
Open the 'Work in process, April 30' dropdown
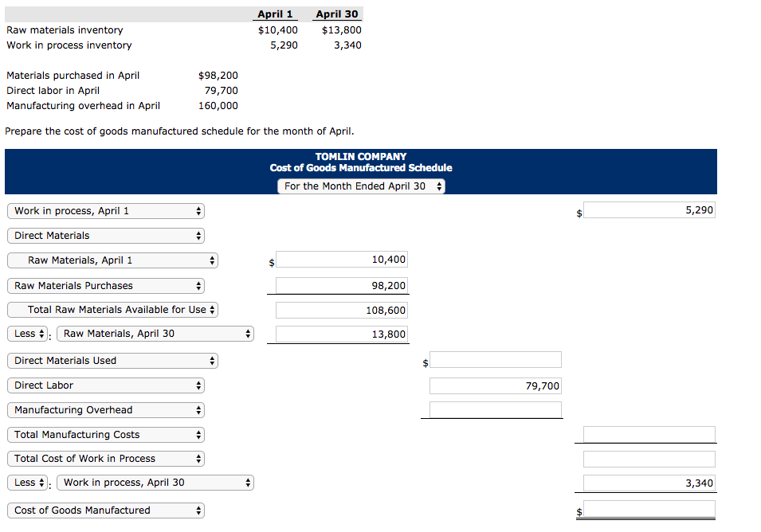pos(155,483)
